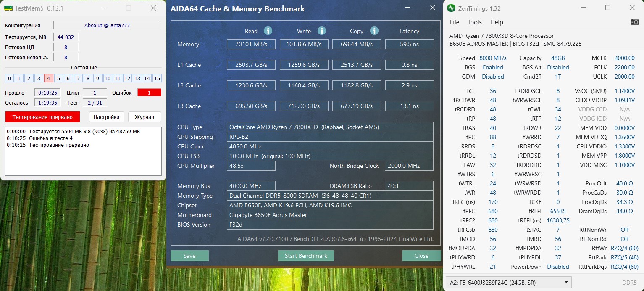Click the ZenTimings app logo icon
644x291 pixels.
(451, 8)
